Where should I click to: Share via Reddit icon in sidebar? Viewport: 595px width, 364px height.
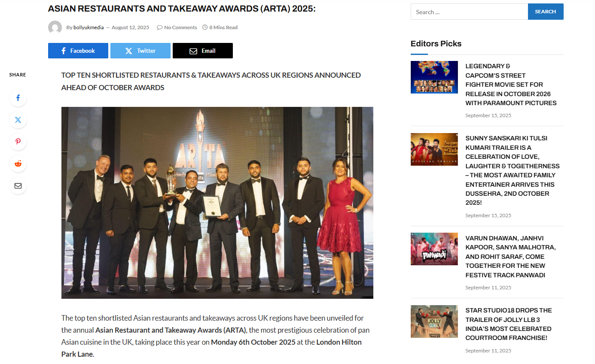tap(18, 164)
